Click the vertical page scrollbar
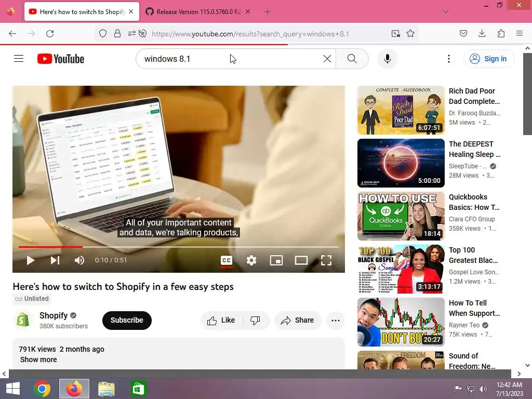Screen dimensions: 532x399 [x=527, y=94]
